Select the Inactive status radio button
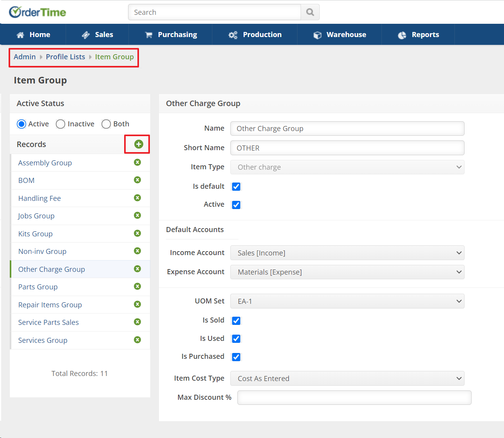504x438 pixels. [61, 124]
